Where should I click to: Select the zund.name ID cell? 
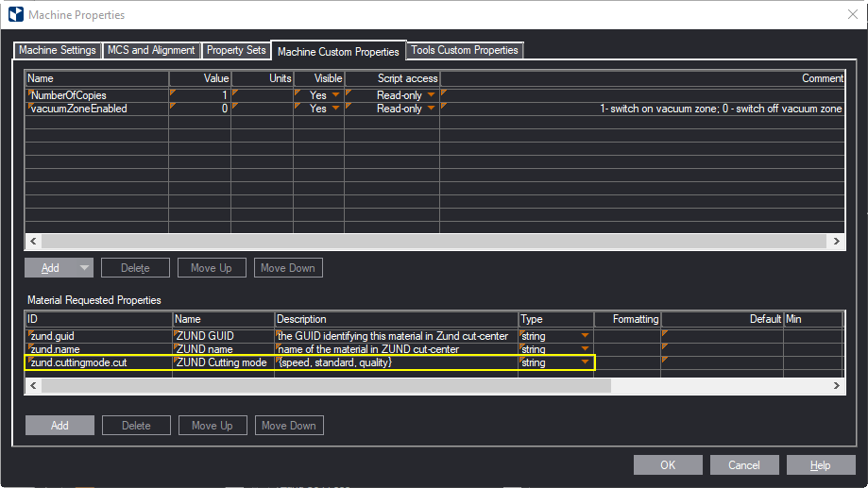coord(97,349)
